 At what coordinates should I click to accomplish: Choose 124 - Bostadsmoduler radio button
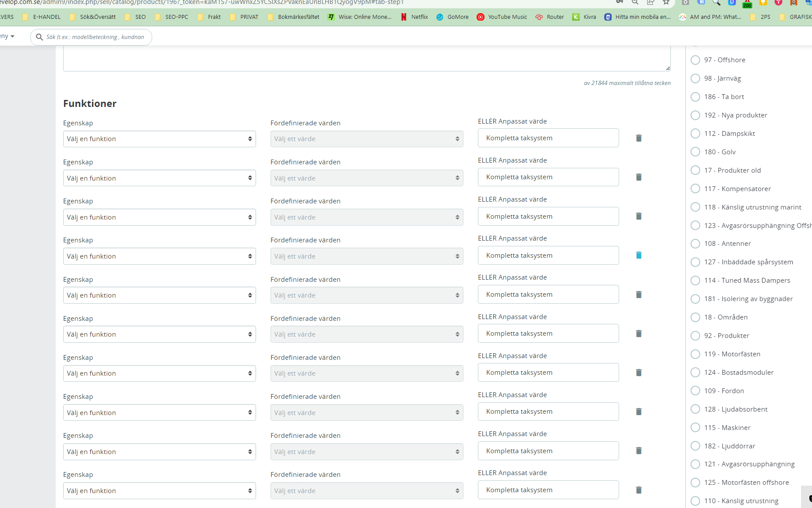point(695,373)
